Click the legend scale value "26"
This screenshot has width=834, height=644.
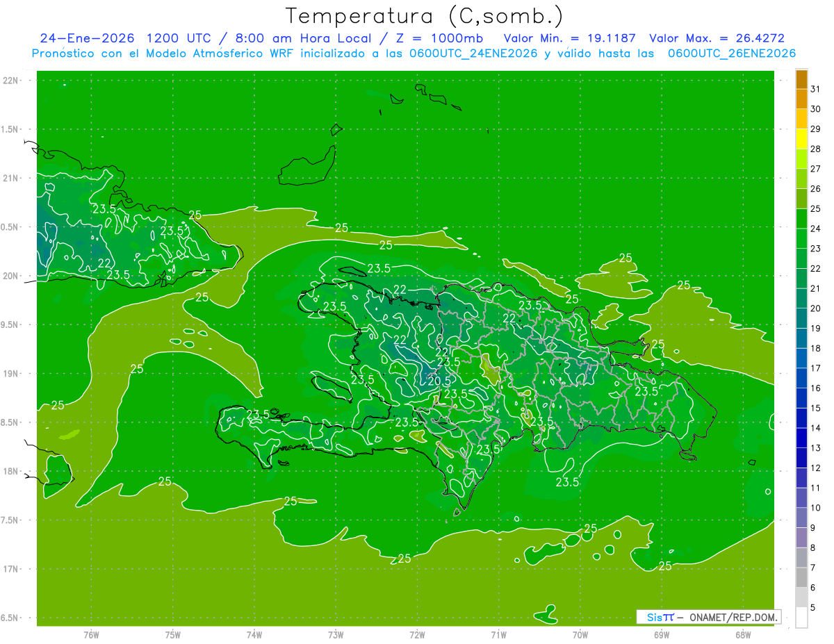tap(816, 189)
